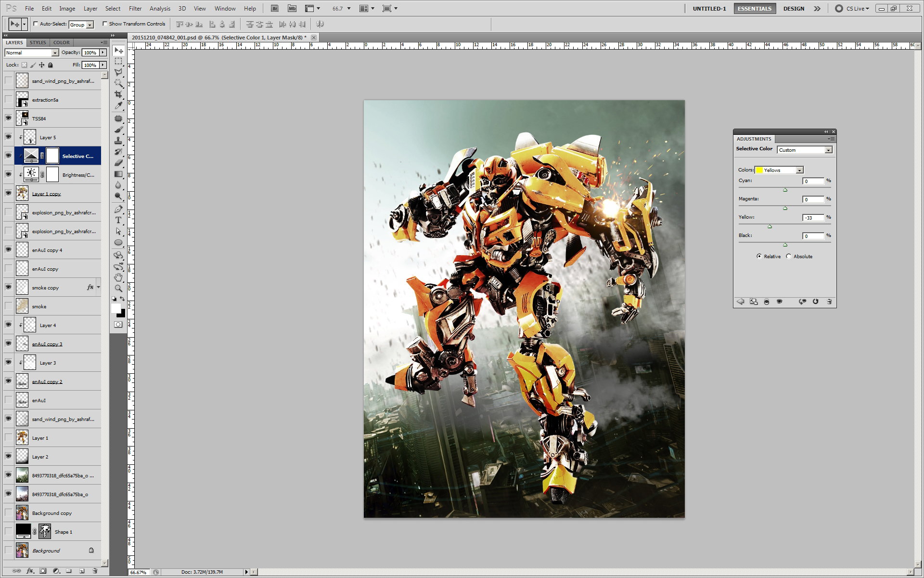Click the foreground white color swatch
The height and width of the screenshot is (578, 924).
click(x=115, y=308)
